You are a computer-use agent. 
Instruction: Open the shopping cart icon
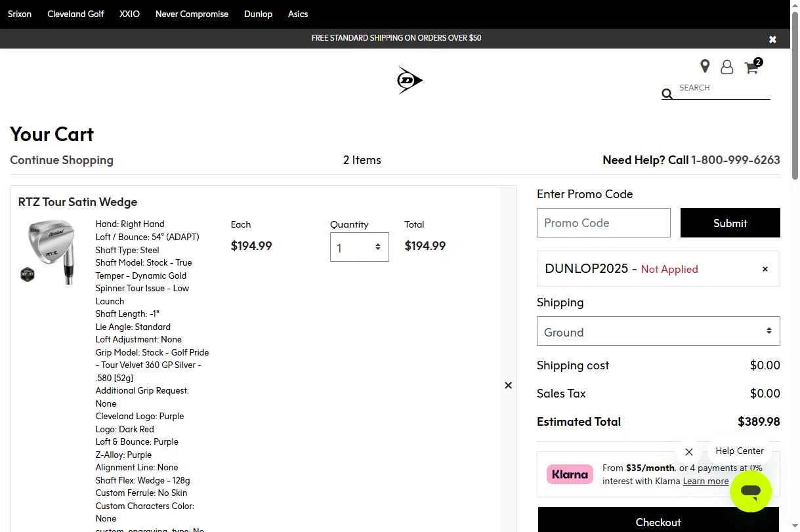coord(753,66)
